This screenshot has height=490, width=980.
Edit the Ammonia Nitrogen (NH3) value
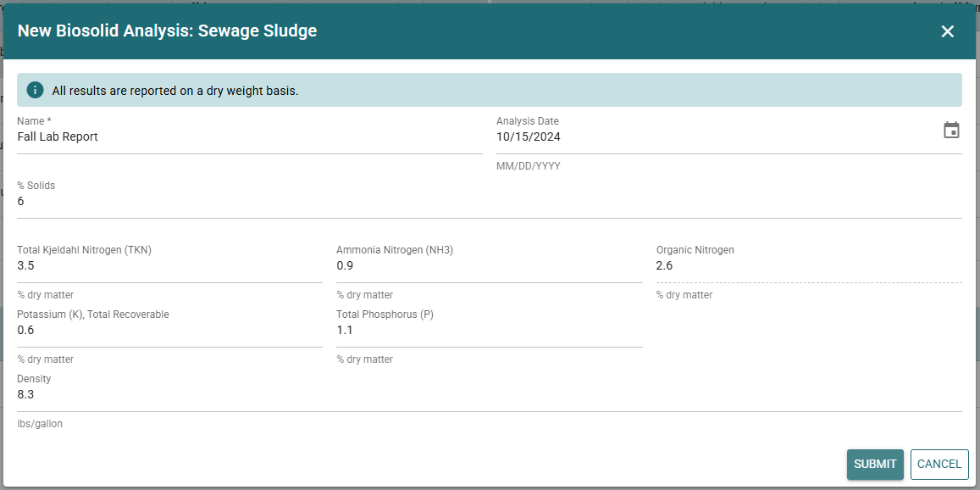[x=489, y=266]
